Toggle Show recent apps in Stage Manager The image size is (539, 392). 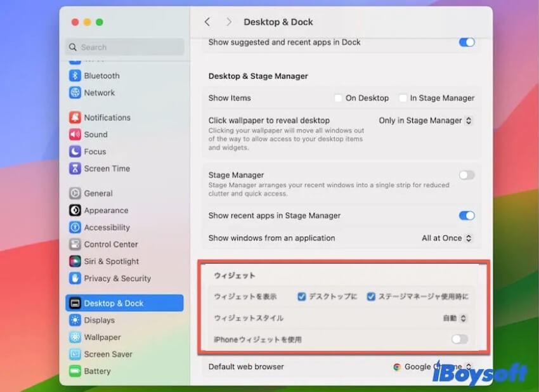pos(467,216)
